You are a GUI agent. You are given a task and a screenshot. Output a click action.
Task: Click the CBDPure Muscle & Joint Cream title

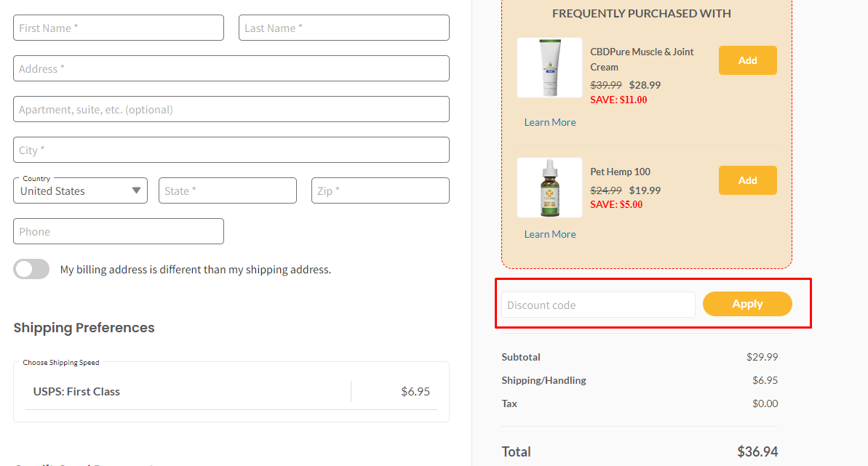tap(642, 59)
